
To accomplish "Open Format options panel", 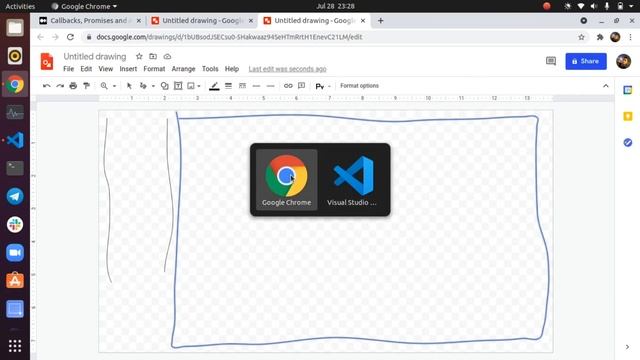I will tap(359, 86).
